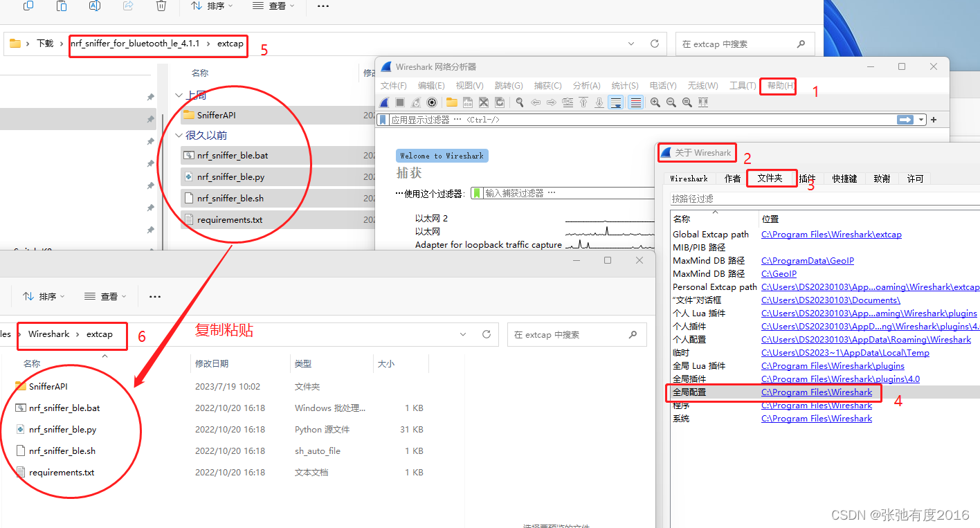Go to specified packet icon in Wireshark
The height and width of the screenshot is (528, 980).
568,102
